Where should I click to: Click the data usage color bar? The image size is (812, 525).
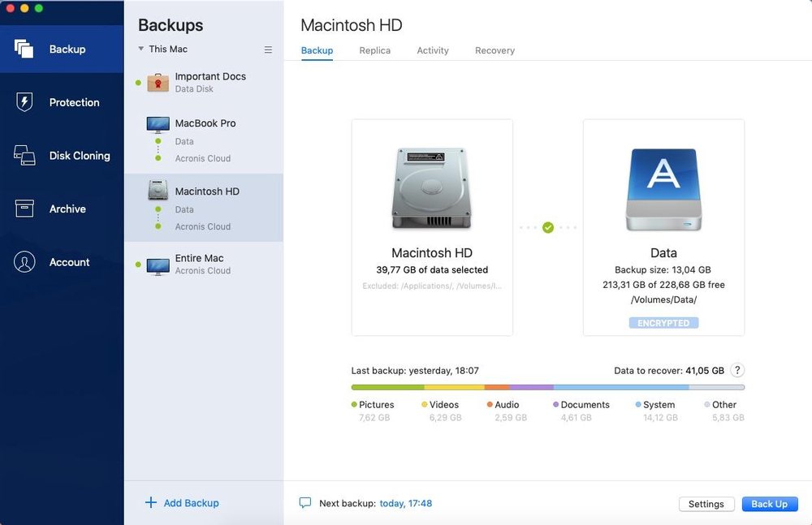547,388
